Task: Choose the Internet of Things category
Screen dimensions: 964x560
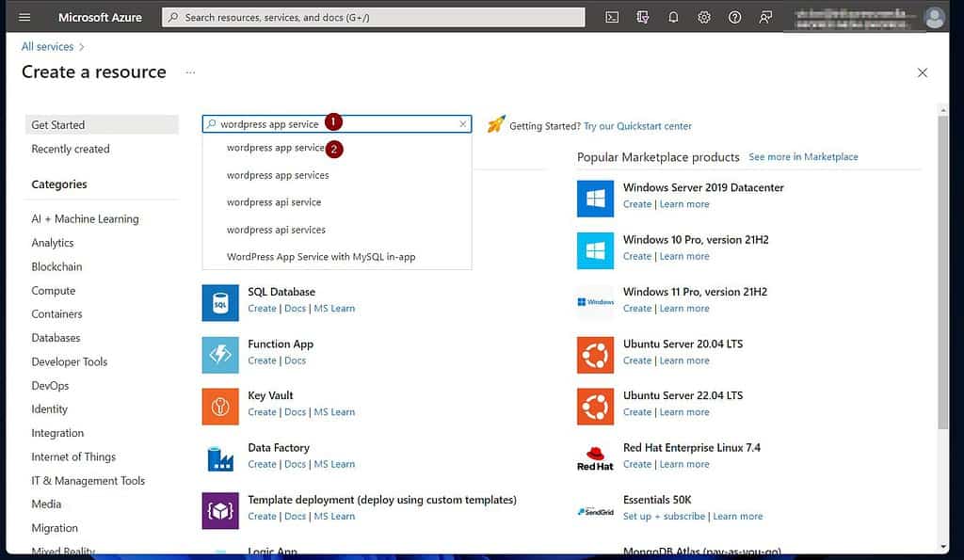Action: tap(73, 457)
